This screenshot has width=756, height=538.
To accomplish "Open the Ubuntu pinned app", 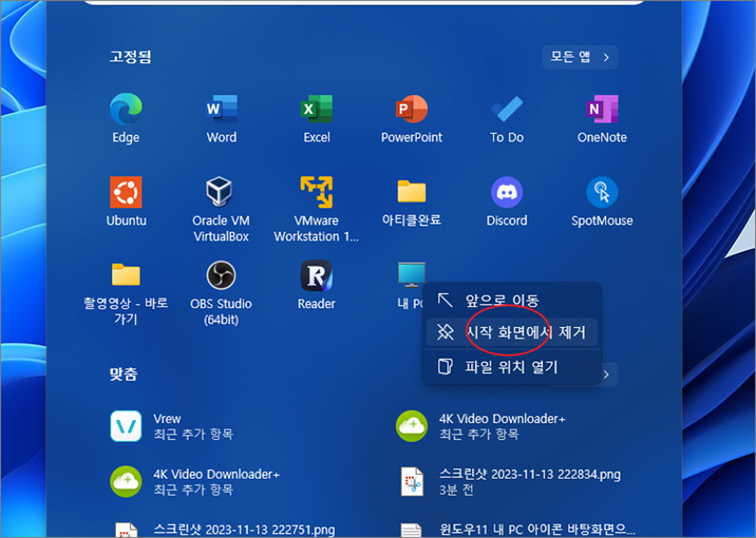I will pyautogui.click(x=126, y=192).
